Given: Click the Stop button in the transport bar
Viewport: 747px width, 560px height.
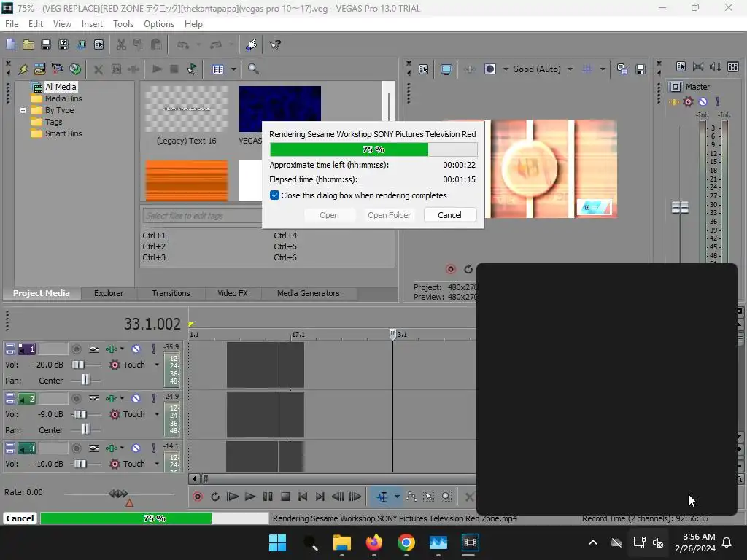Looking at the screenshot, I should point(285,497).
